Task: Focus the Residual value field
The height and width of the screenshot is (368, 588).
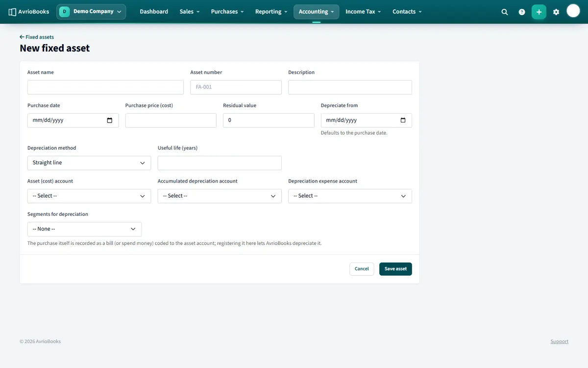Action: 269,120
